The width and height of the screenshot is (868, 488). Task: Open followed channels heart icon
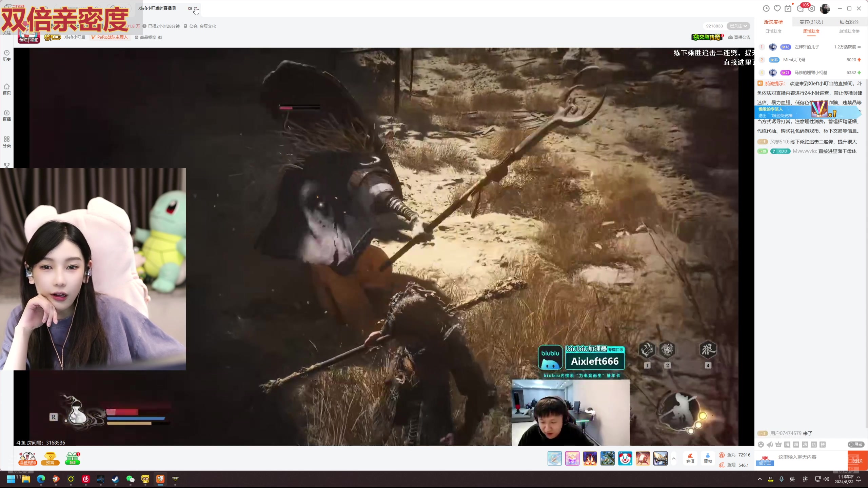pos(777,8)
